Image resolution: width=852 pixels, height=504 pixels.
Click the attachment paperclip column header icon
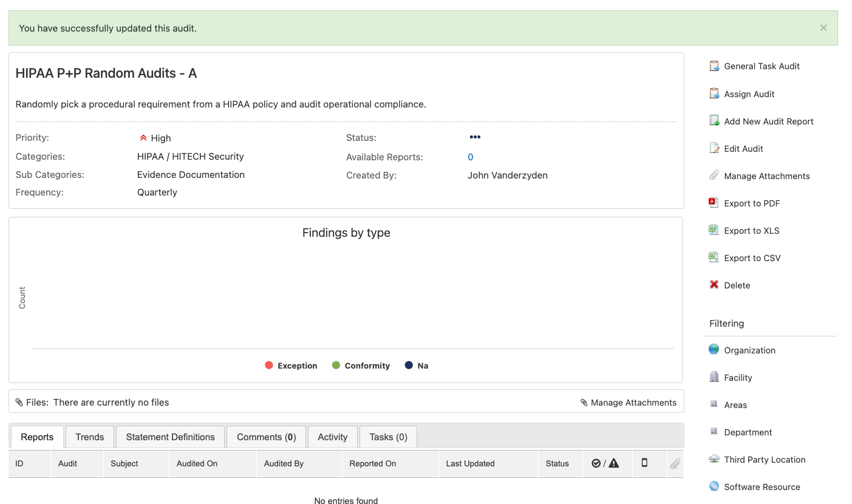point(675,464)
